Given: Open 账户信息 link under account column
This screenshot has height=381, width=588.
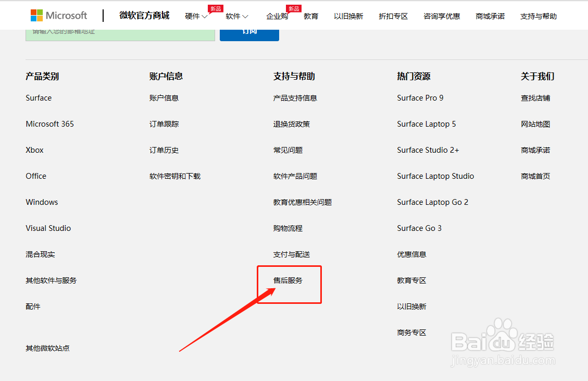Looking at the screenshot, I should pos(164,98).
